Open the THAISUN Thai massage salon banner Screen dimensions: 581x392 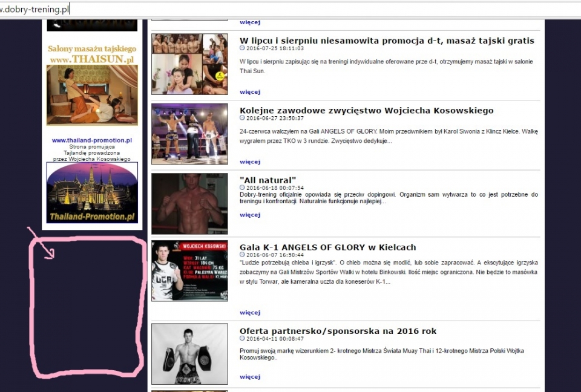pos(92,85)
